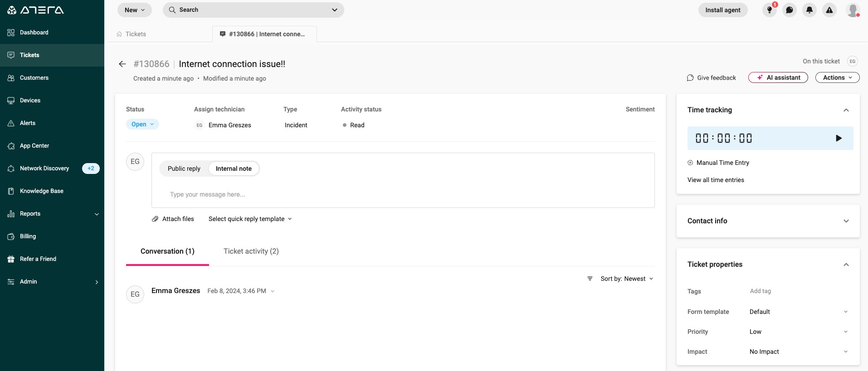Screen dimensions: 868x371
Task: Click EG avatar on this ticket
Action: pyautogui.click(x=853, y=61)
